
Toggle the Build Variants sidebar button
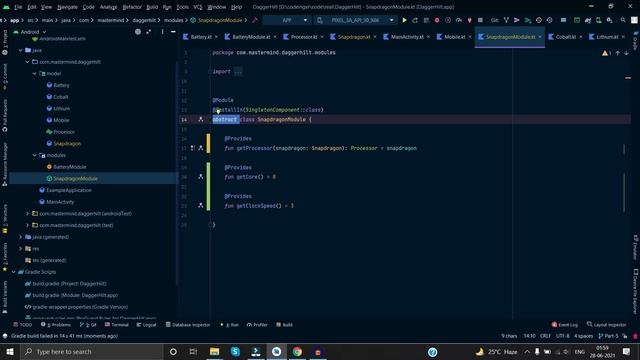[4, 296]
